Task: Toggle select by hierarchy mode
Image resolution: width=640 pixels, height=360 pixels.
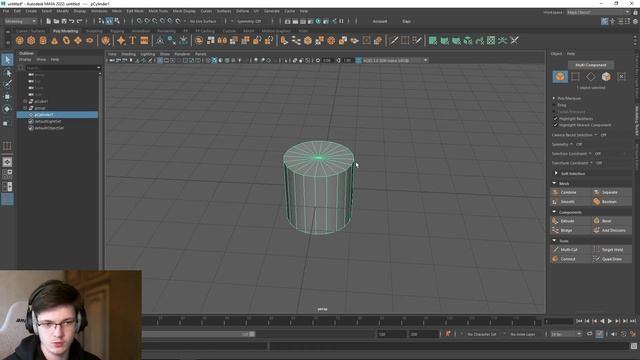Action: click(x=102, y=21)
